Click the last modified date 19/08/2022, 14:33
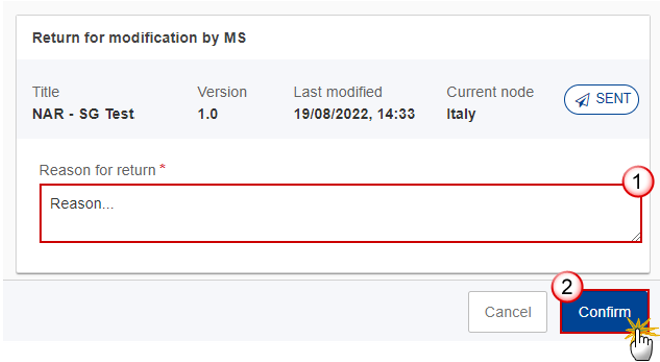This screenshot has height=362, width=660. tap(354, 114)
